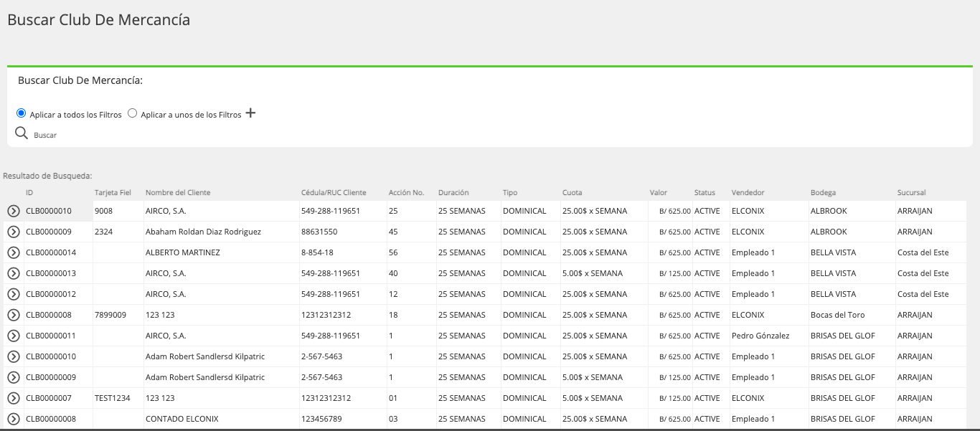The width and height of the screenshot is (980, 431).
Task: Click the 'Sucursal' column header
Action: (x=911, y=192)
